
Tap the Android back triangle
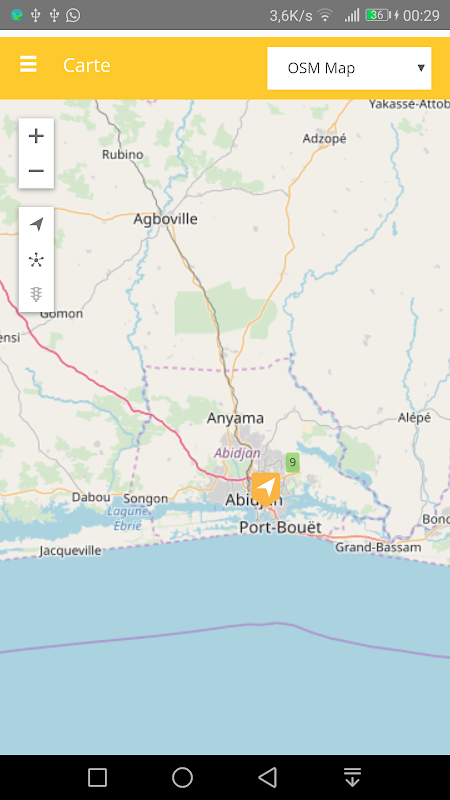click(x=267, y=778)
